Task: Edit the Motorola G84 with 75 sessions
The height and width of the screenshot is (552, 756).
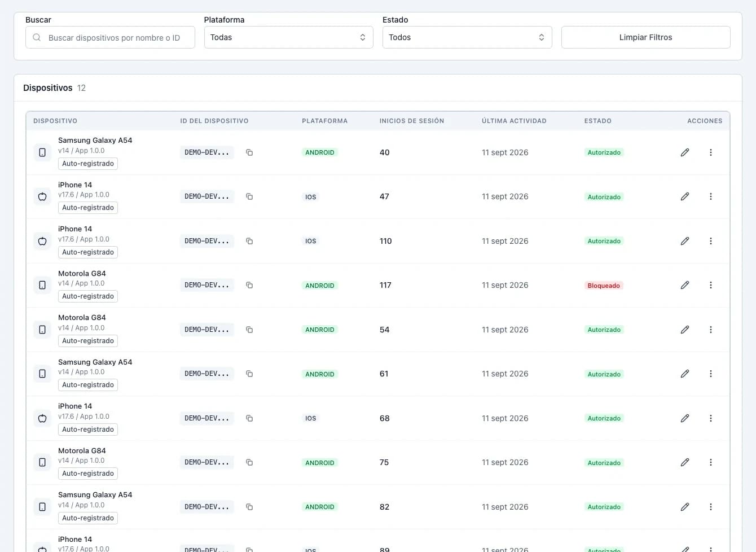Action: [685, 462]
